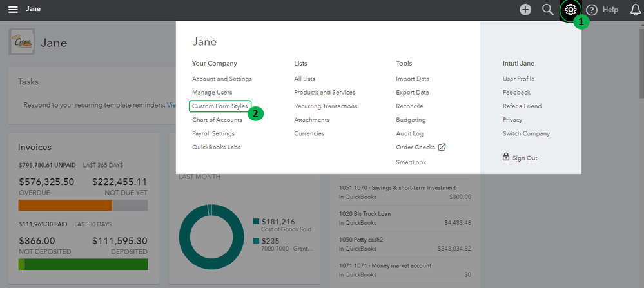Click the company logo thumbnail
Viewport: 644px width, 288px height.
(23, 43)
